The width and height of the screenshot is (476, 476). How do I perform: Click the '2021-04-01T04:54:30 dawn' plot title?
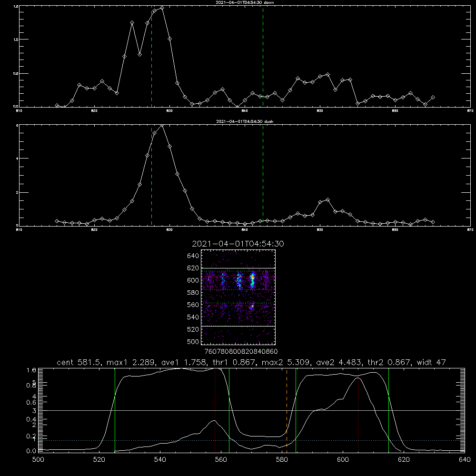[245, 2]
